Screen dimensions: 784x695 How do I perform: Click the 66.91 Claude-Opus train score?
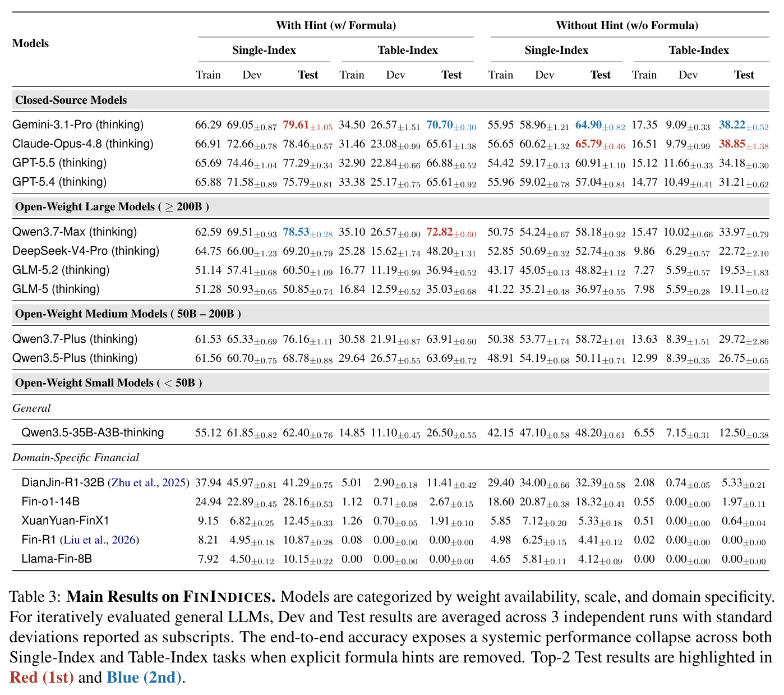(x=208, y=144)
